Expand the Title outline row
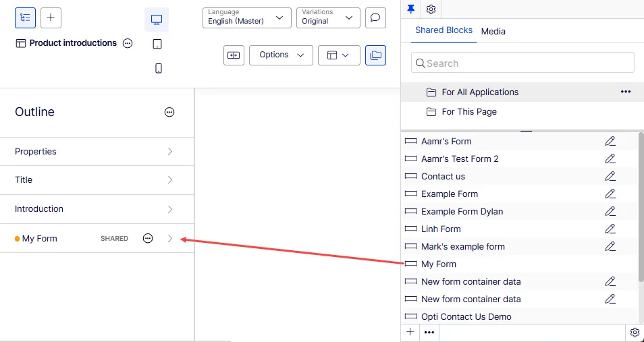 coord(97,180)
